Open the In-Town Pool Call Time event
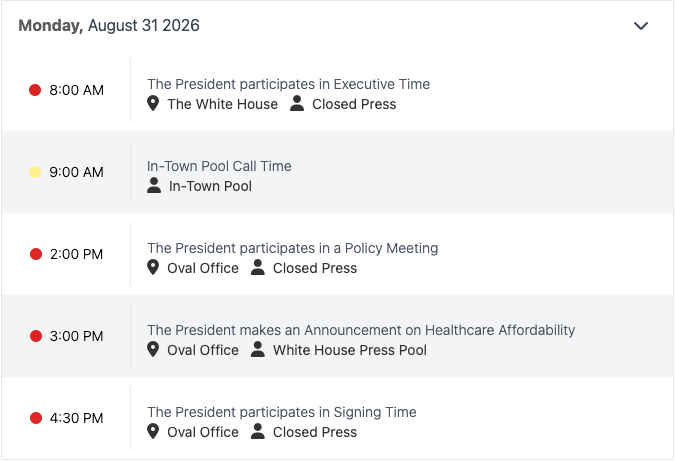 [x=219, y=166]
